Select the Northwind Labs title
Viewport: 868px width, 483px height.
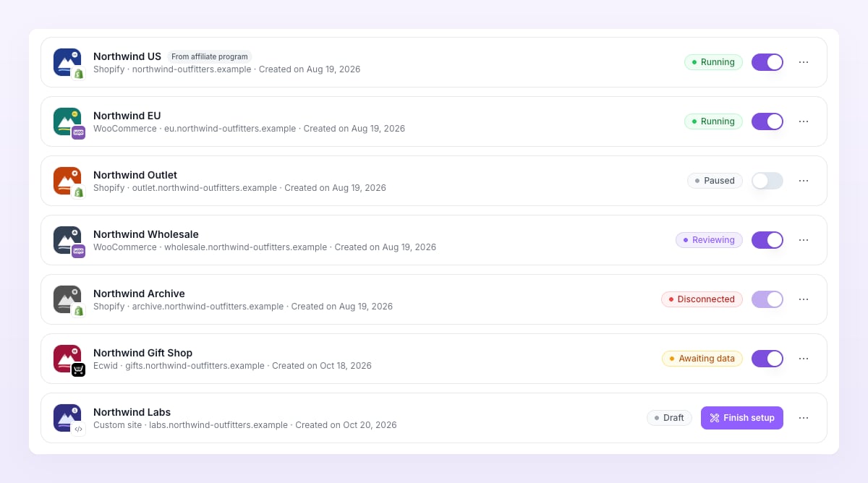132,412
